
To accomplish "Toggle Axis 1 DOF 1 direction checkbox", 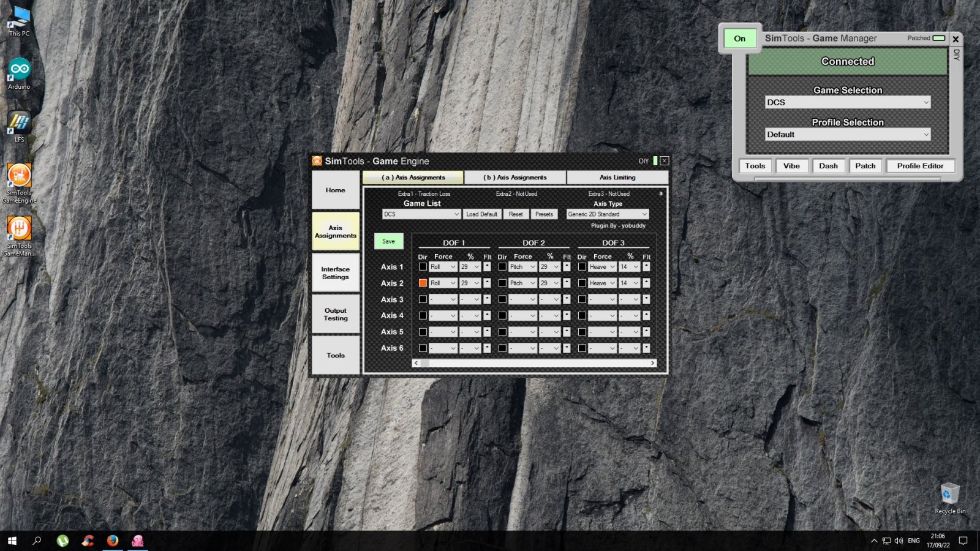I will (x=423, y=266).
